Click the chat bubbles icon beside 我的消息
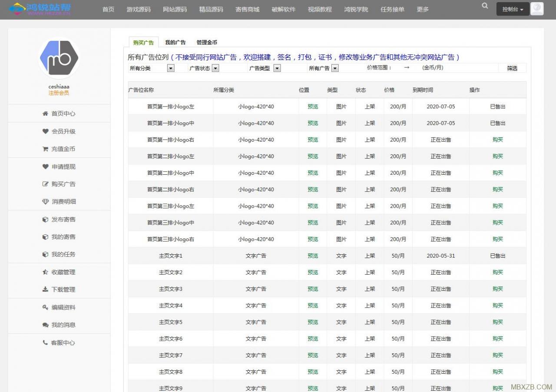The image size is (556, 392). pyautogui.click(x=45, y=325)
